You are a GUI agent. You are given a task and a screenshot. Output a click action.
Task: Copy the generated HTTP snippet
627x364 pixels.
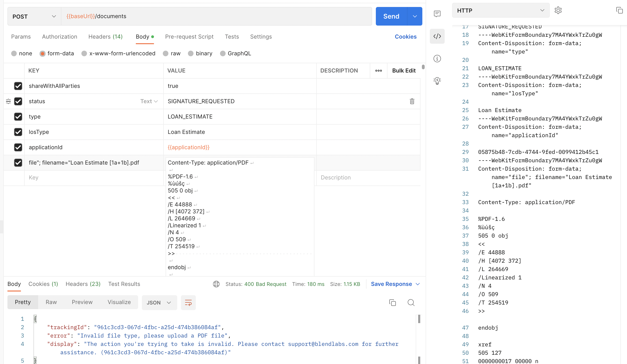619,10
